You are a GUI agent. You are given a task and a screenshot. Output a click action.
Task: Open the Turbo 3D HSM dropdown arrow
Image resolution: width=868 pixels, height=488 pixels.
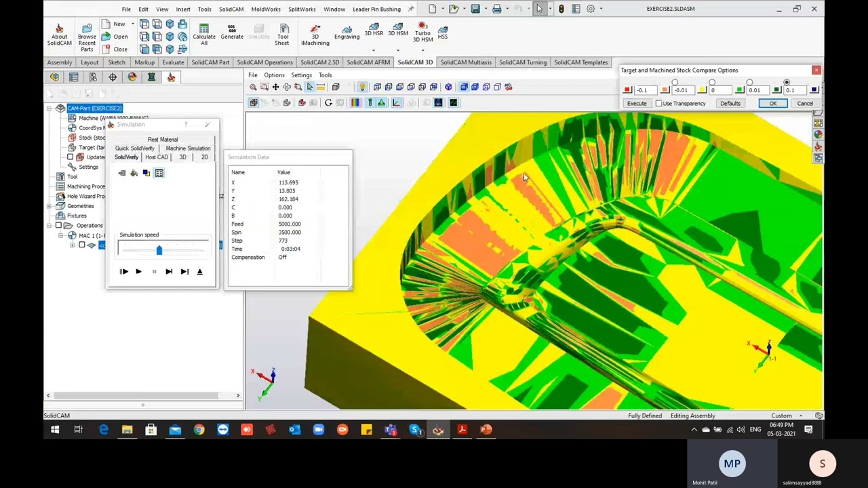click(422, 50)
